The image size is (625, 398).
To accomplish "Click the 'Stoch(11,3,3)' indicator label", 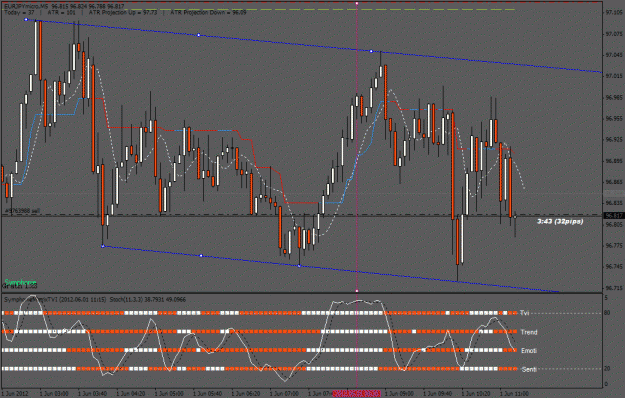I will [127, 299].
